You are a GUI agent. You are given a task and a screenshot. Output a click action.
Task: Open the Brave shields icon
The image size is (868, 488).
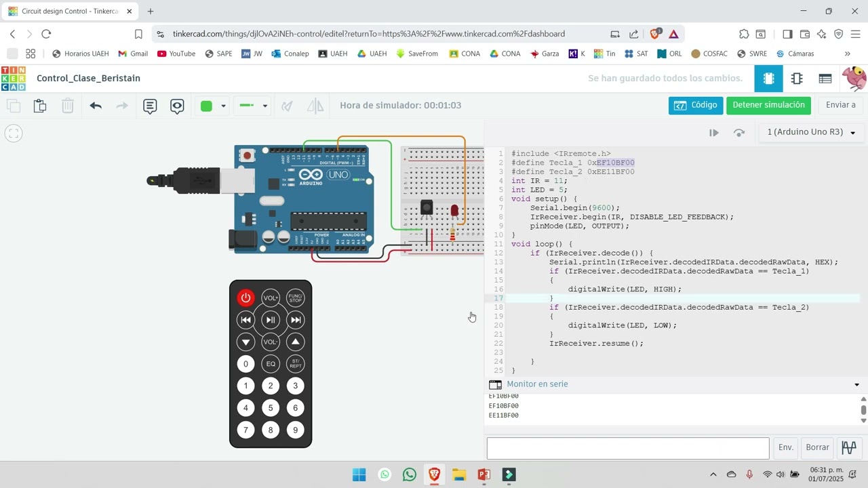(x=655, y=34)
